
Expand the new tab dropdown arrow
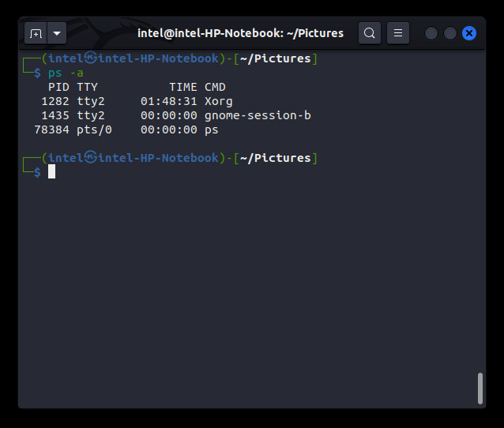(x=57, y=33)
